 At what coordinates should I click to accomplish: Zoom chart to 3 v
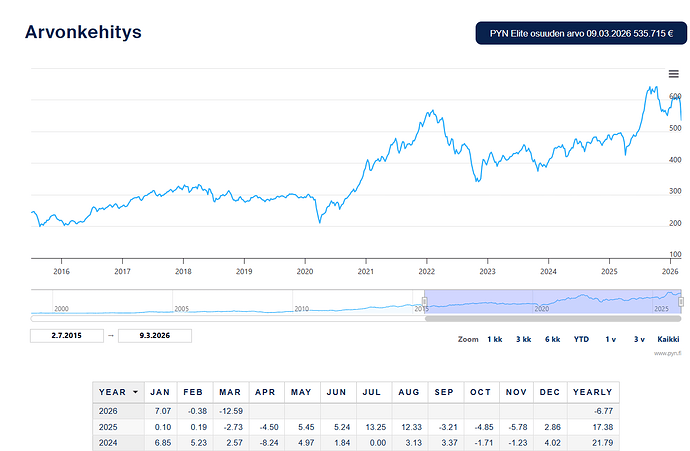coord(639,340)
